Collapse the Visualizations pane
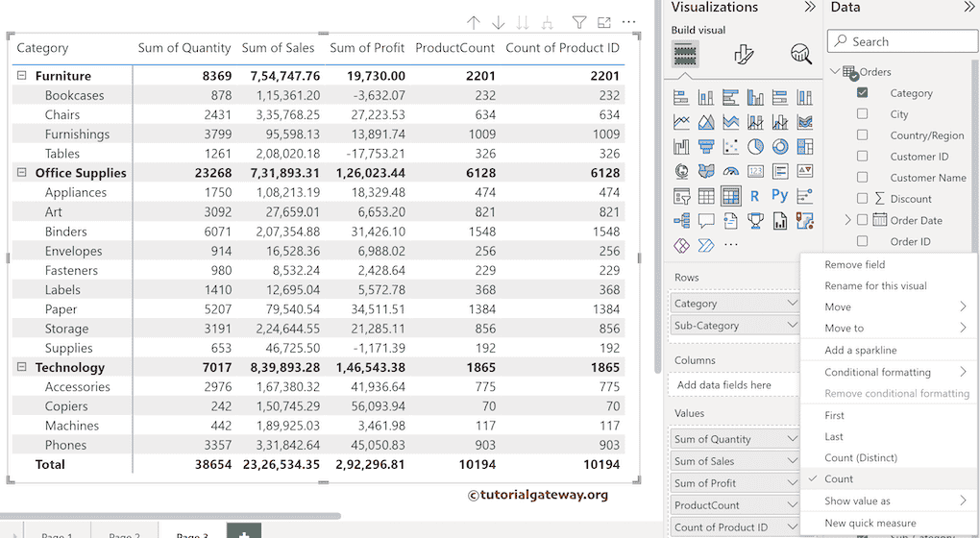The width and height of the screenshot is (980, 538). pos(810,7)
